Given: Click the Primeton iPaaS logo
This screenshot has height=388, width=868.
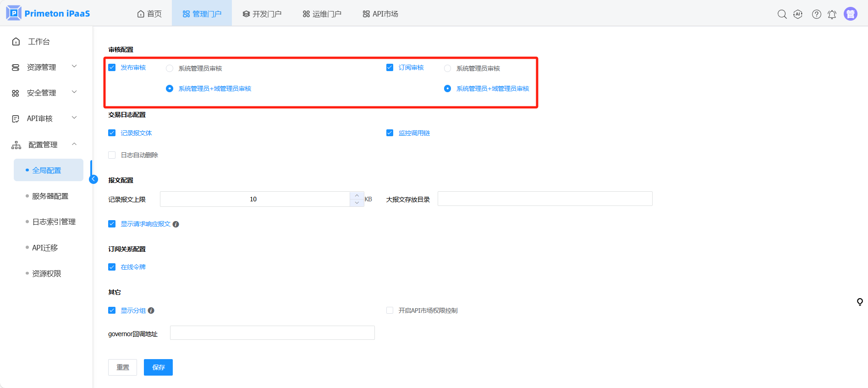Looking at the screenshot, I should click(49, 13).
